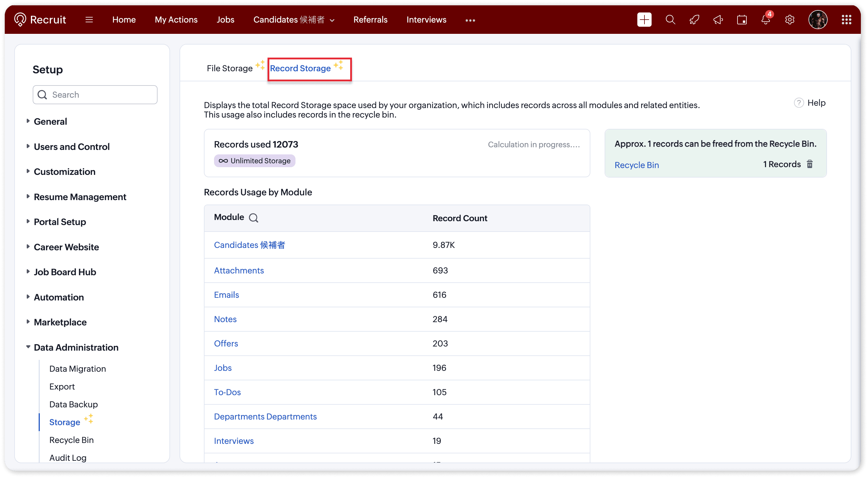Open the calendar icon in header

click(x=742, y=20)
